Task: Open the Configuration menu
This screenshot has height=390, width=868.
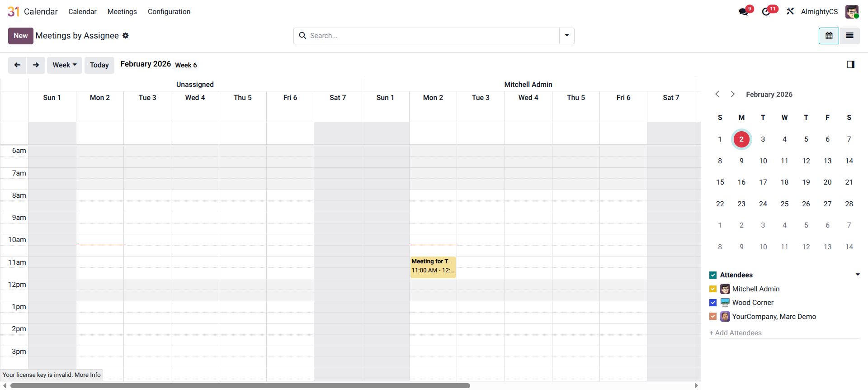Action: click(x=169, y=12)
